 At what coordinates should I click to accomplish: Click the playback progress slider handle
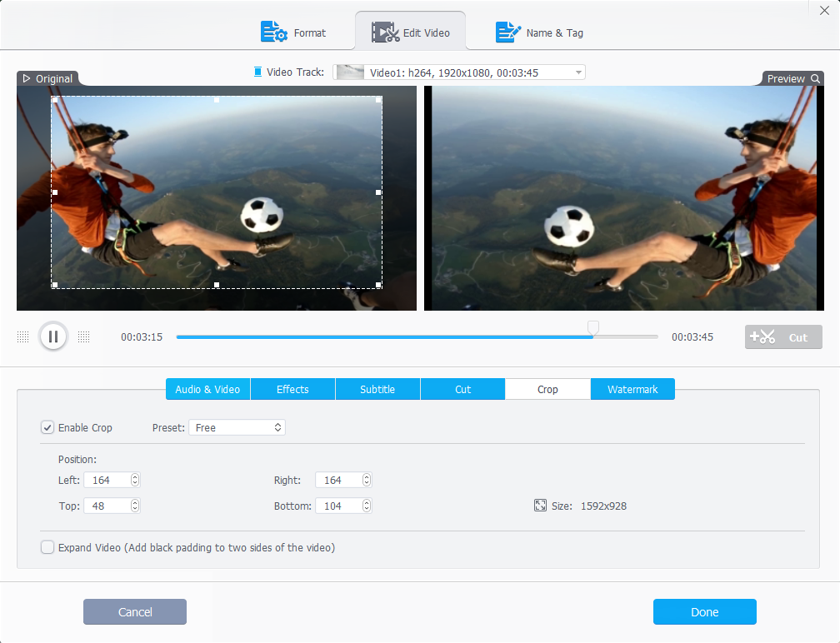click(592, 327)
